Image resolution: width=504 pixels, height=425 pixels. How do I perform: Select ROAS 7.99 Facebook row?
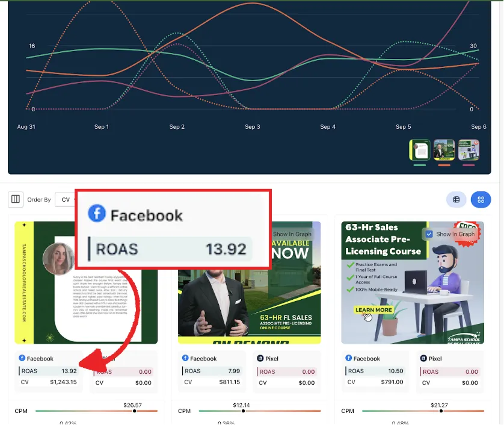tap(212, 371)
